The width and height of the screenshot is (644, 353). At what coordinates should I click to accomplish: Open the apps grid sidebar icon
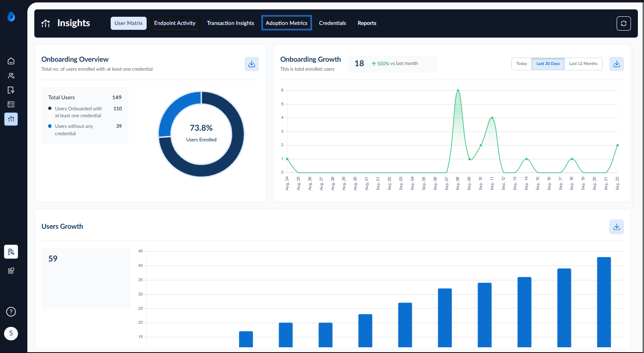click(x=11, y=271)
